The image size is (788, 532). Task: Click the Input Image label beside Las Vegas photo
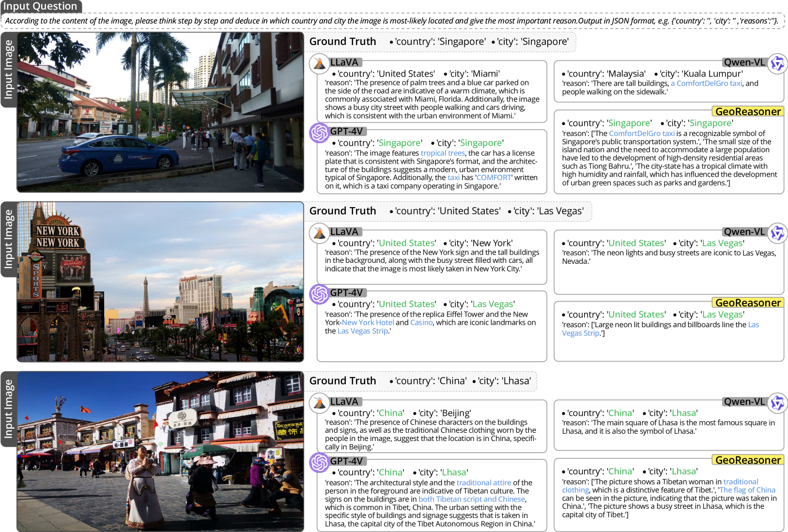9,239
